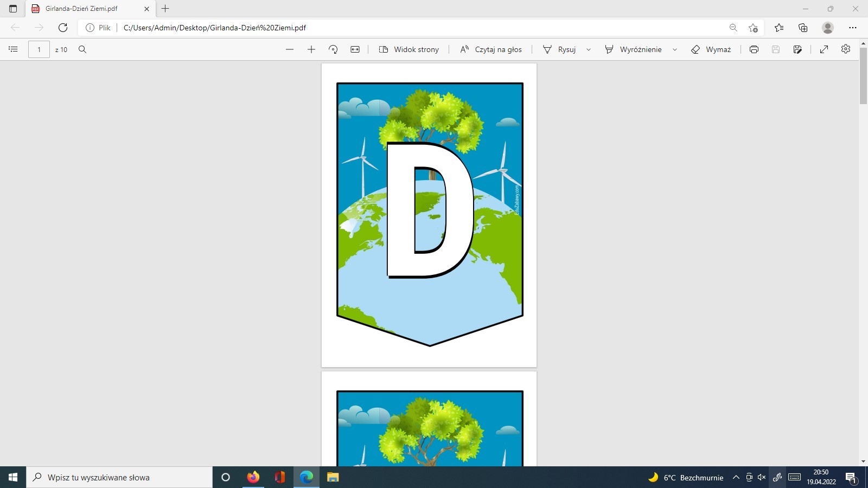This screenshot has width=868, height=488.
Task: Click the fit to width icon
Action: pyautogui.click(x=355, y=49)
